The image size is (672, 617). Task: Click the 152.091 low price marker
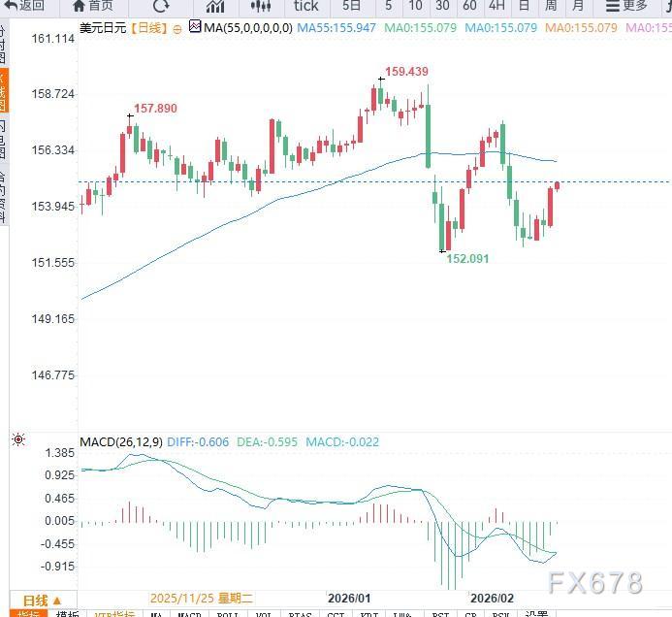(x=467, y=259)
